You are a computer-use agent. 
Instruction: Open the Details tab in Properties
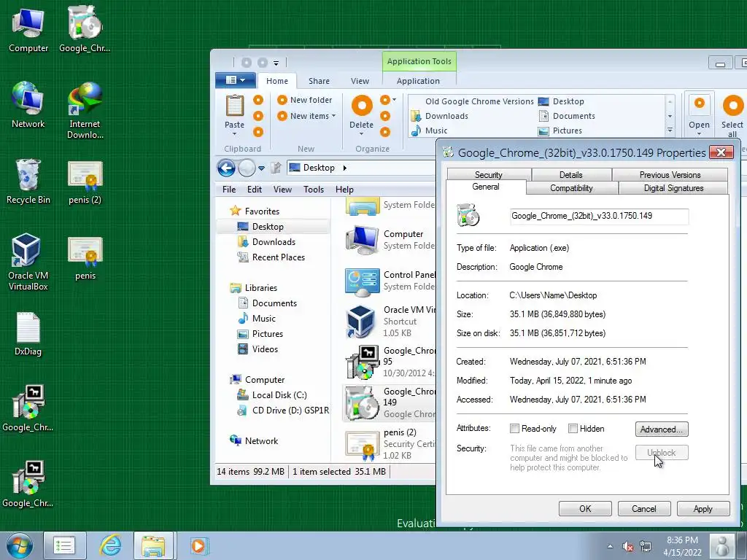pos(571,175)
